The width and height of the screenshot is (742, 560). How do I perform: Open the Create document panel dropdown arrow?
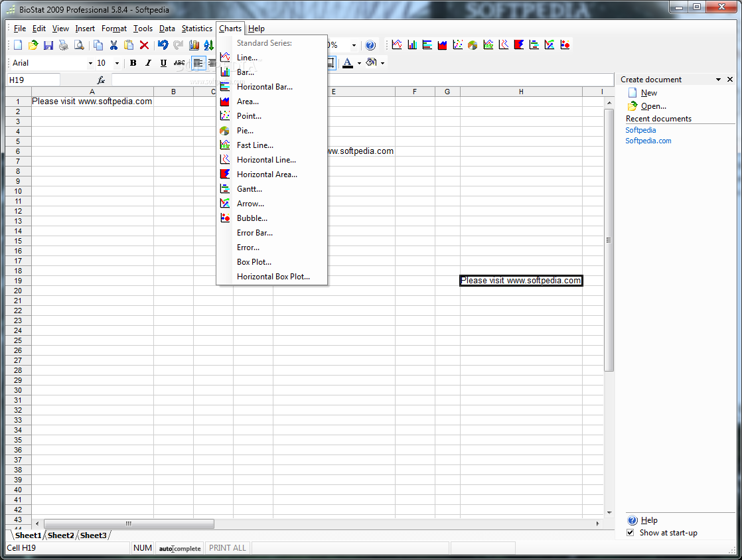pos(718,80)
